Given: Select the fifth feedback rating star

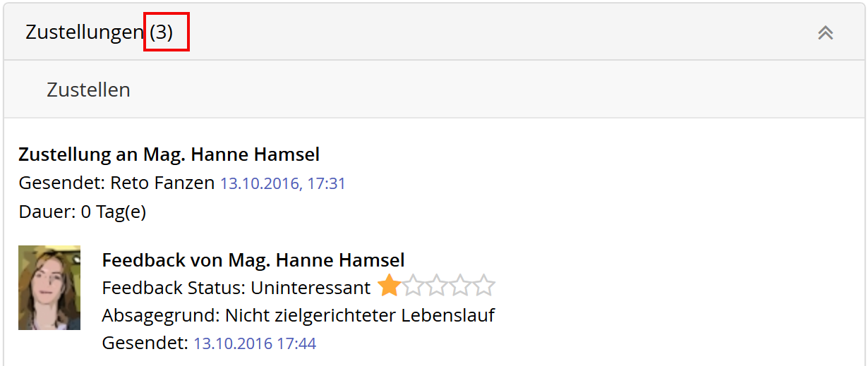Looking at the screenshot, I should (484, 286).
